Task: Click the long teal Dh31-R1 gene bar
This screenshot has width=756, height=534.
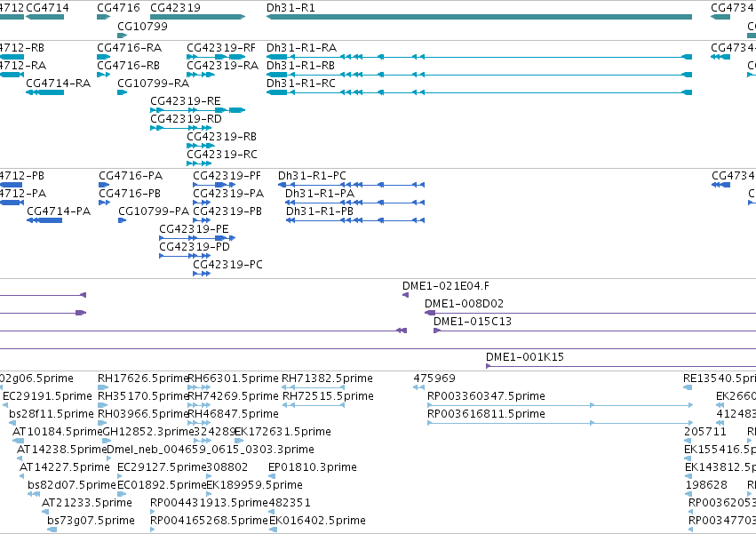Action: coord(479,17)
